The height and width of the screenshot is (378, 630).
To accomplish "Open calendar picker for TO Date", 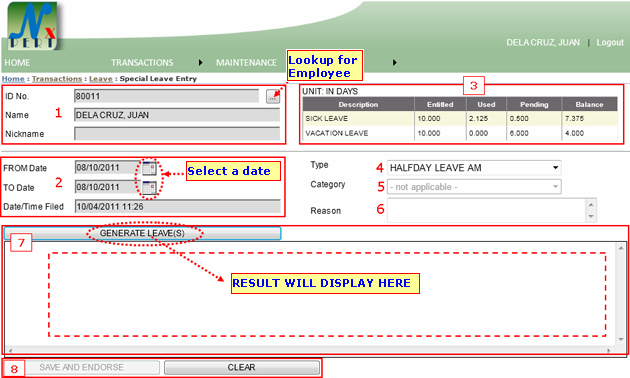I will 149,187.
